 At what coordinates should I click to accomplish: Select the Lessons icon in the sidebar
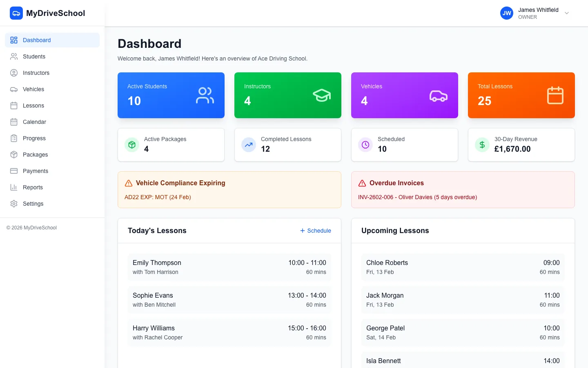point(13,105)
